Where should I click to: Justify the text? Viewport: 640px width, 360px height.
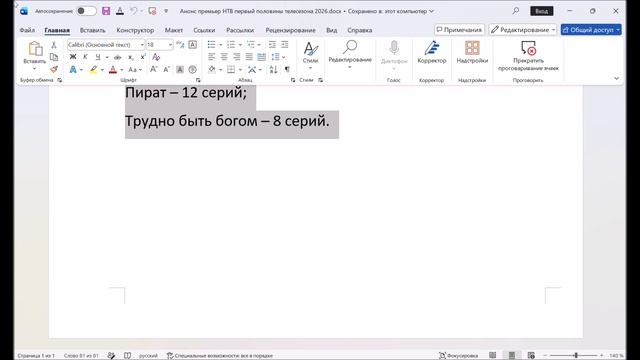pos(249,57)
